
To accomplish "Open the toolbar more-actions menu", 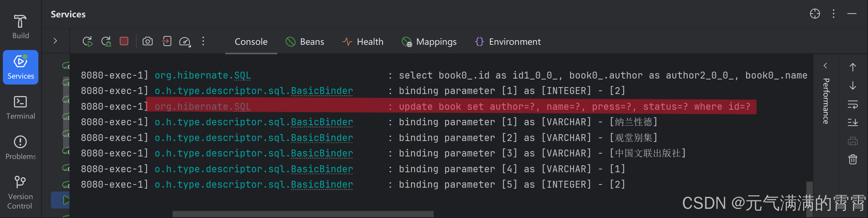I will pos(203,41).
